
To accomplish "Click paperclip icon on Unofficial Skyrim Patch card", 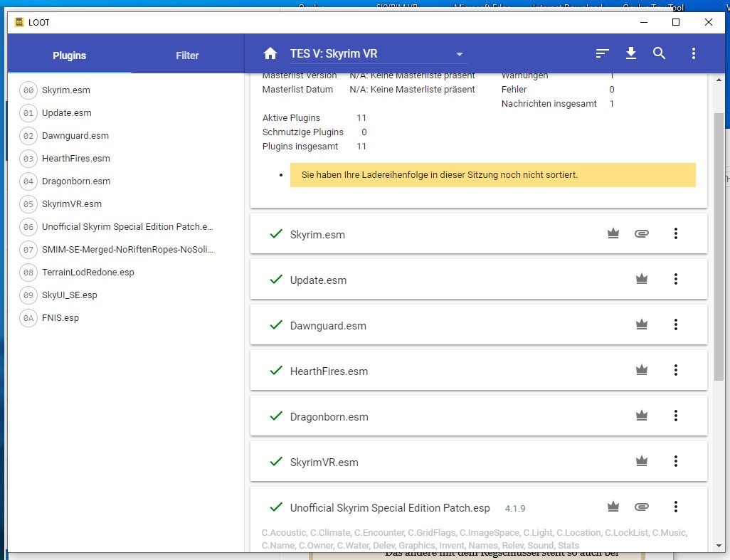I will (641, 507).
